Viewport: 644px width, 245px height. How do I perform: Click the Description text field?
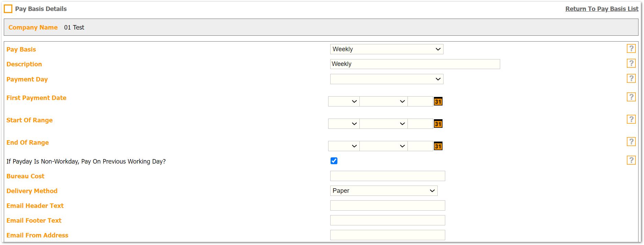[415, 64]
